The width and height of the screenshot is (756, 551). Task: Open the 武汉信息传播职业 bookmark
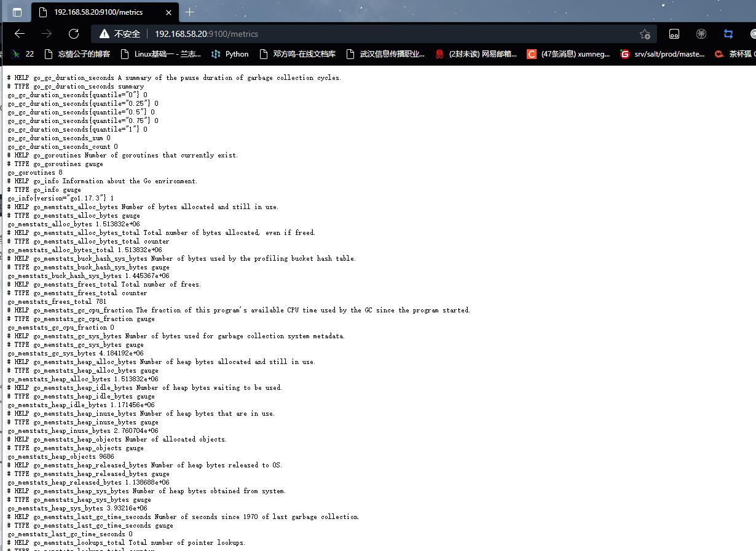pyautogui.click(x=385, y=54)
